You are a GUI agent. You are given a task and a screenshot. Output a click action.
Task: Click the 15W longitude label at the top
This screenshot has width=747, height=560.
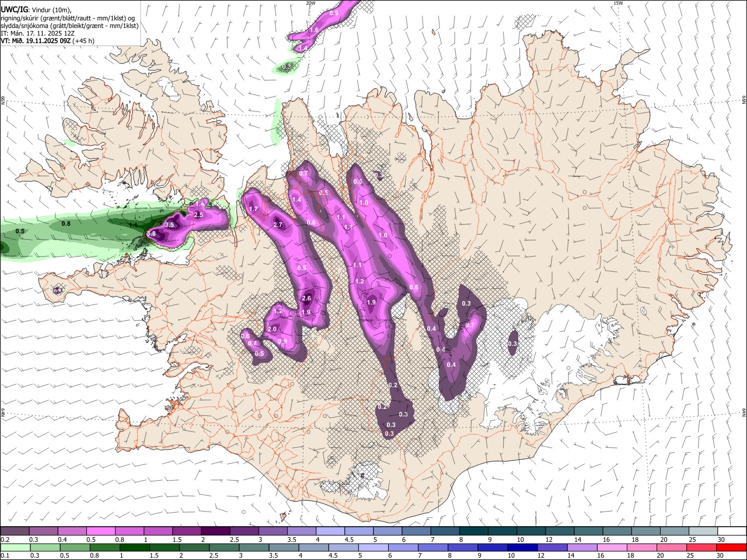tap(618, 3)
